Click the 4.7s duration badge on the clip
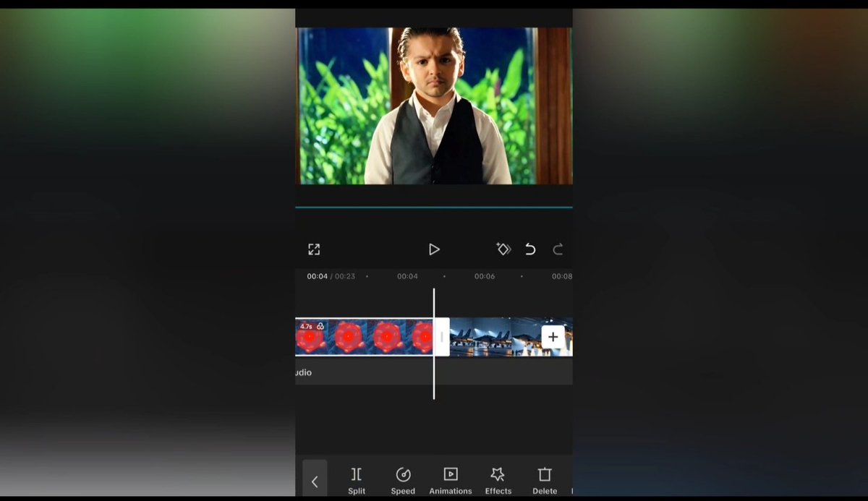 307,327
